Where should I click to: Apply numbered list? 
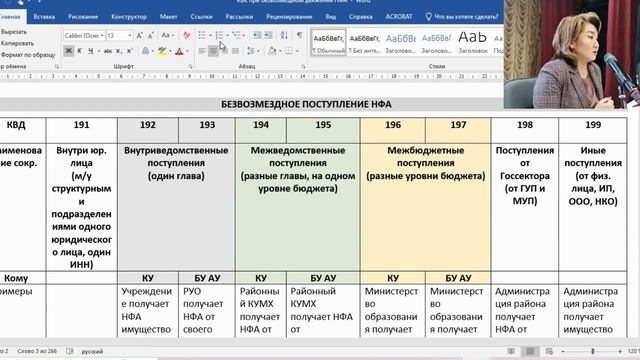[x=219, y=36]
